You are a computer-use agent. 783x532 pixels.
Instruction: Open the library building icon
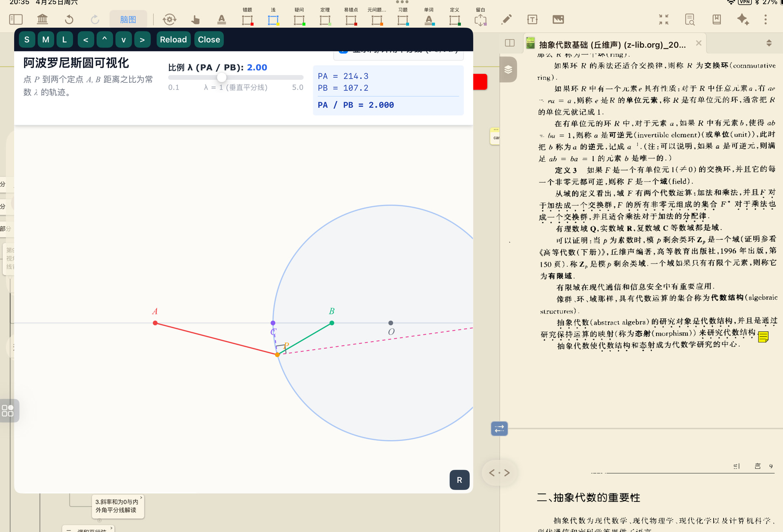pos(42,19)
